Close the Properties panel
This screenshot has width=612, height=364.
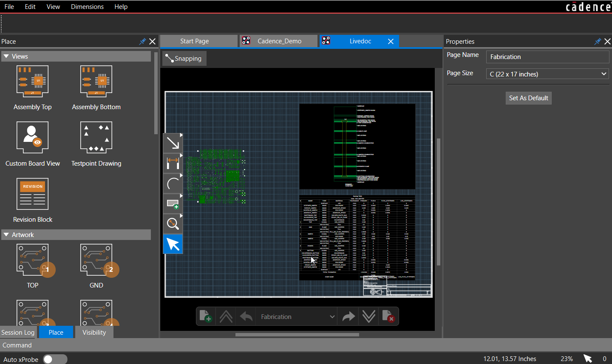click(x=608, y=41)
